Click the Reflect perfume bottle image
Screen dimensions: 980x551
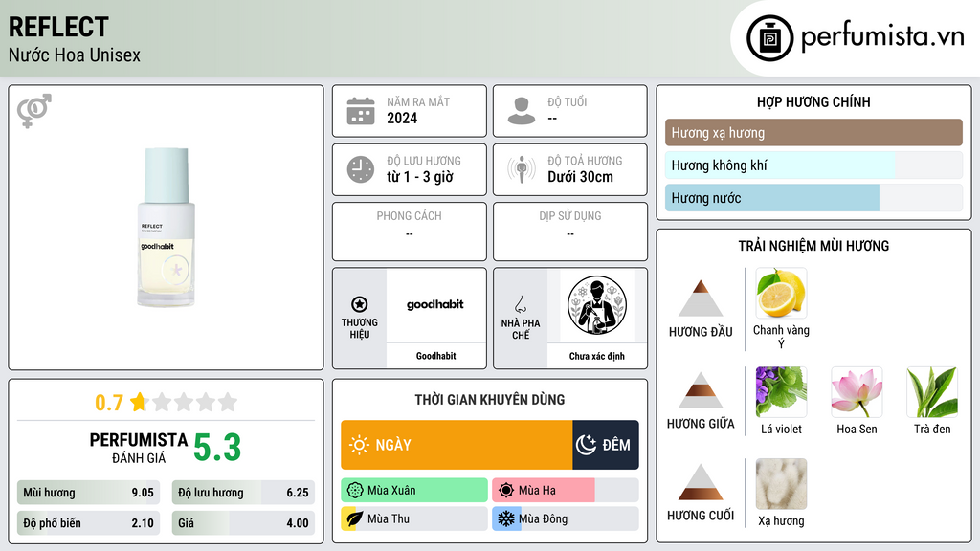pyautogui.click(x=166, y=227)
